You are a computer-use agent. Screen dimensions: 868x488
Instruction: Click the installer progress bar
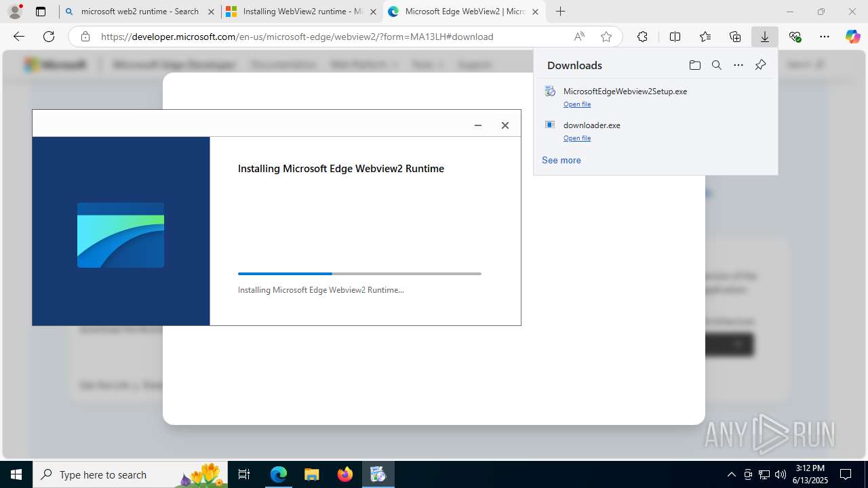point(359,274)
